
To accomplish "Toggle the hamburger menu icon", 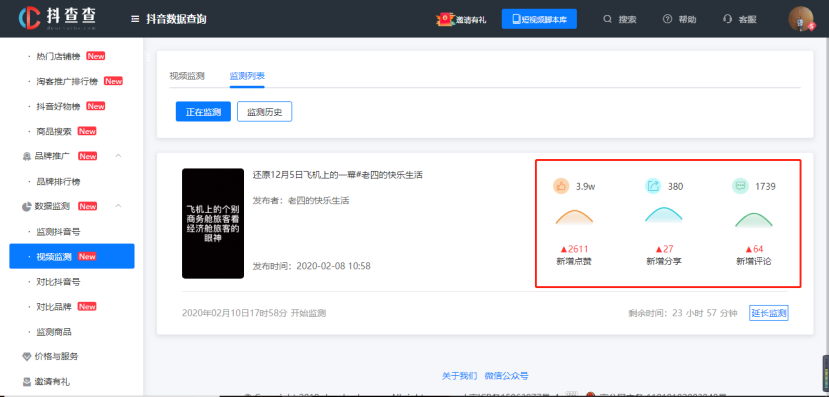I will coord(135,20).
